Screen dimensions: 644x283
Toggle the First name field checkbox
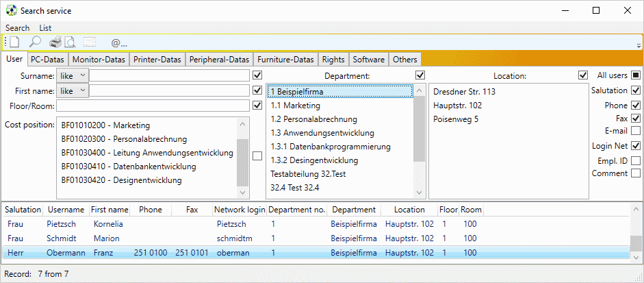coord(257,90)
